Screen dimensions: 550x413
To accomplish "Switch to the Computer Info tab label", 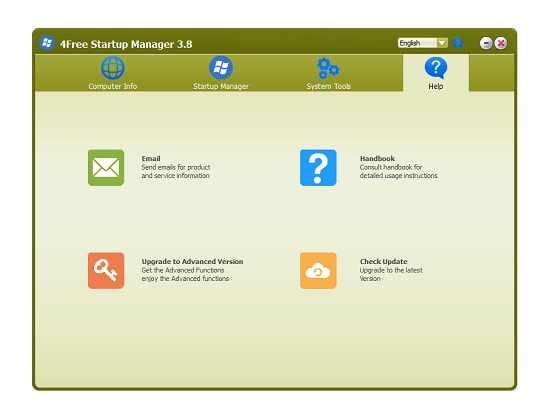I will 113,86.
